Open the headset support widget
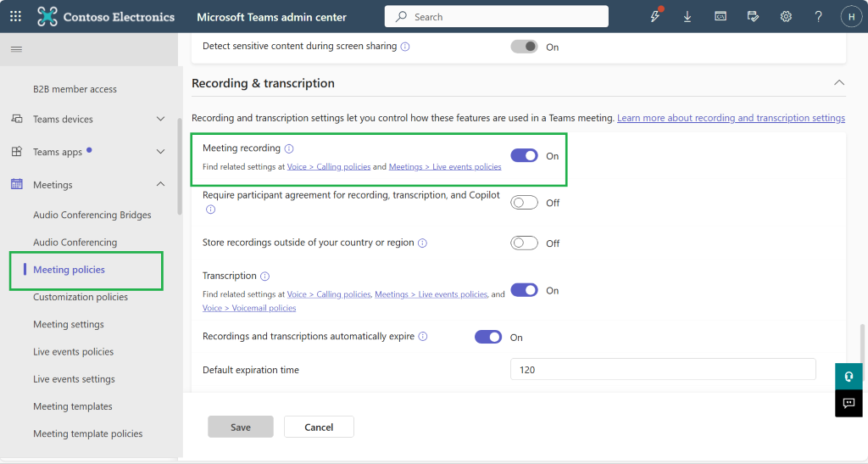Screen dimensions: 868x464 pyautogui.click(x=849, y=377)
